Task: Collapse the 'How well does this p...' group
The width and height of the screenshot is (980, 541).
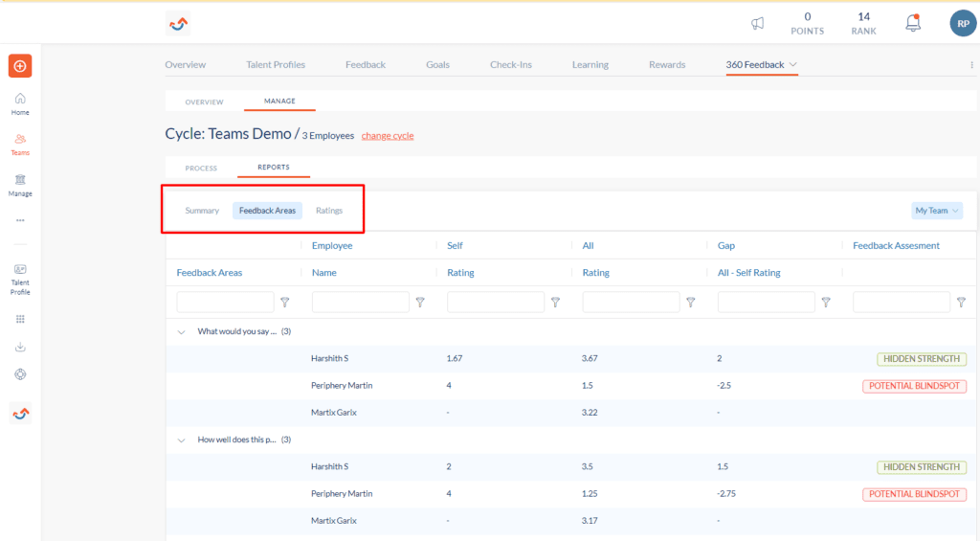Action: (x=181, y=440)
